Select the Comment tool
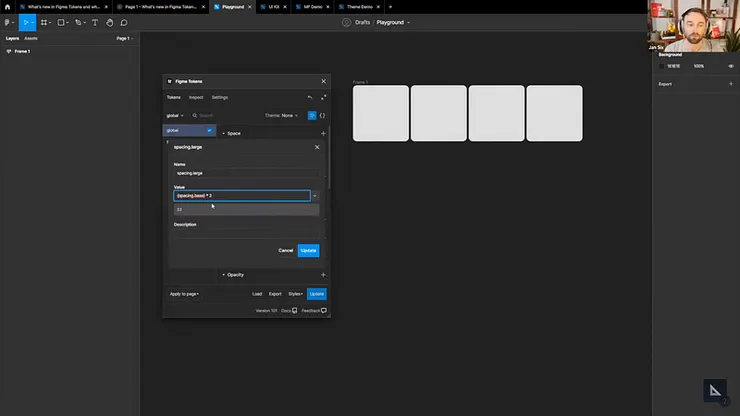740x416 pixels. [124, 22]
